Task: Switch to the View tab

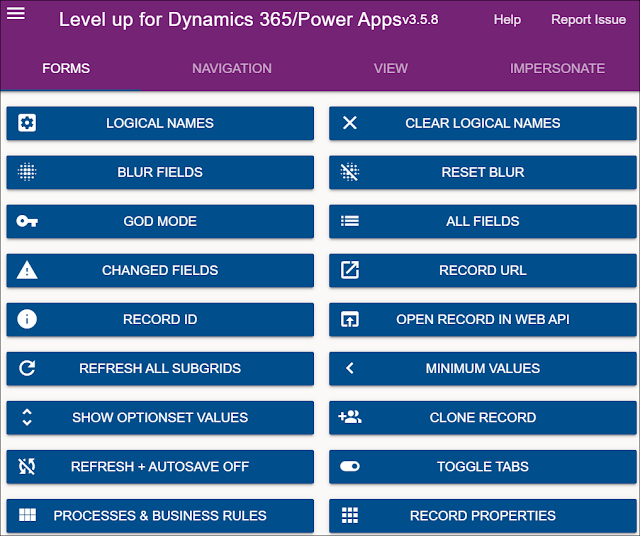Action: [391, 68]
